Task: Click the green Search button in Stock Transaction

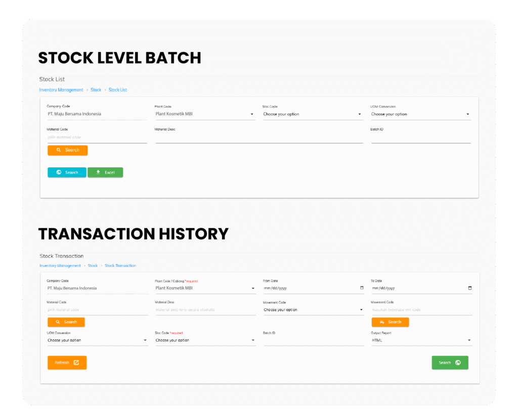Action: point(450,362)
